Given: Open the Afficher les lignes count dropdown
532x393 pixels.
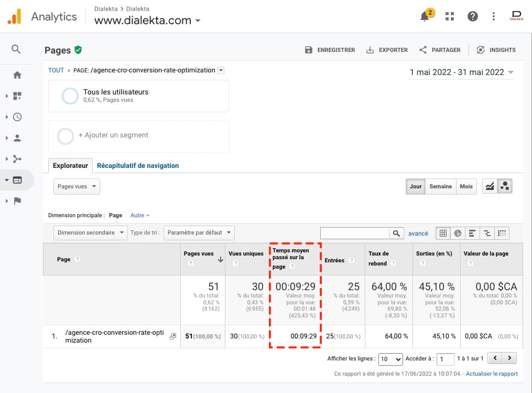Looking at the screenshot, I should pos(390,359).
